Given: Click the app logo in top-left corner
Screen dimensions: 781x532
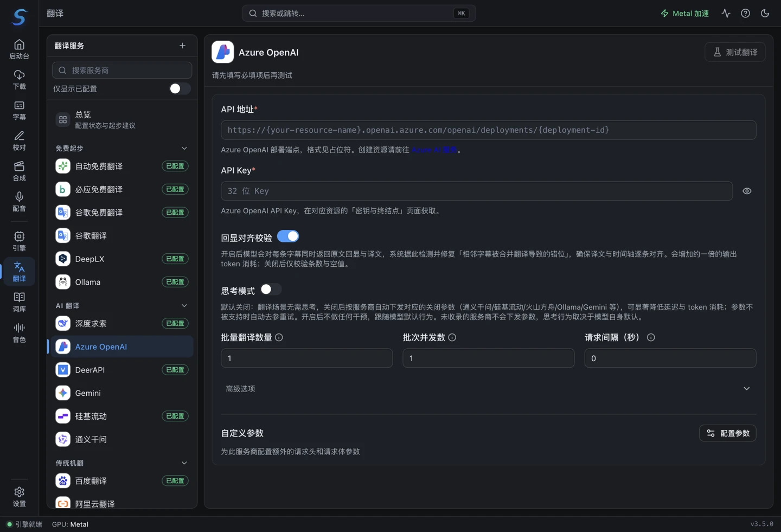Looking at the screenshot, I should coord(20,17).
